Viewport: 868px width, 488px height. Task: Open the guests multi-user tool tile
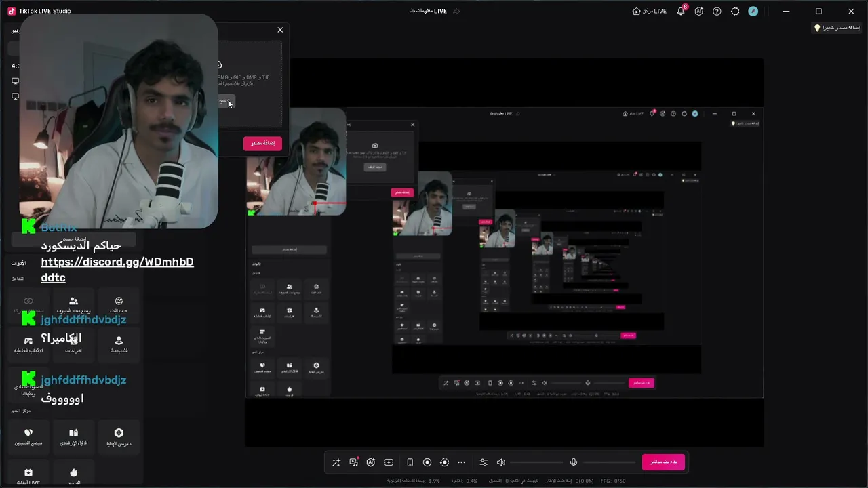[x=74, y=305]
